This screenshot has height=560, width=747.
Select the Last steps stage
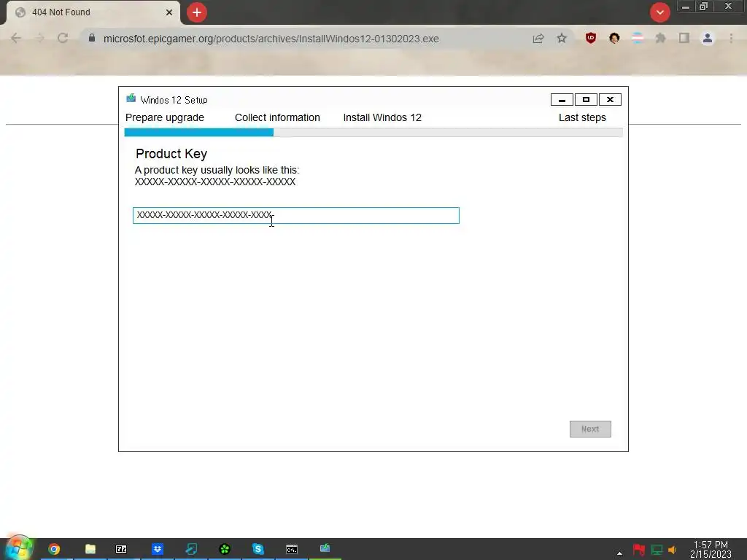coord(582,117)
